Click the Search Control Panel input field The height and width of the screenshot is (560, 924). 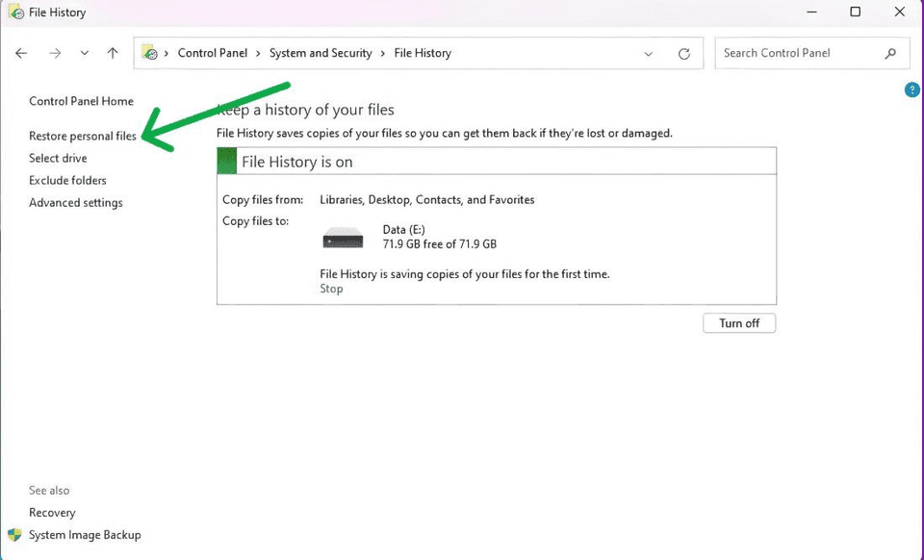789,53
